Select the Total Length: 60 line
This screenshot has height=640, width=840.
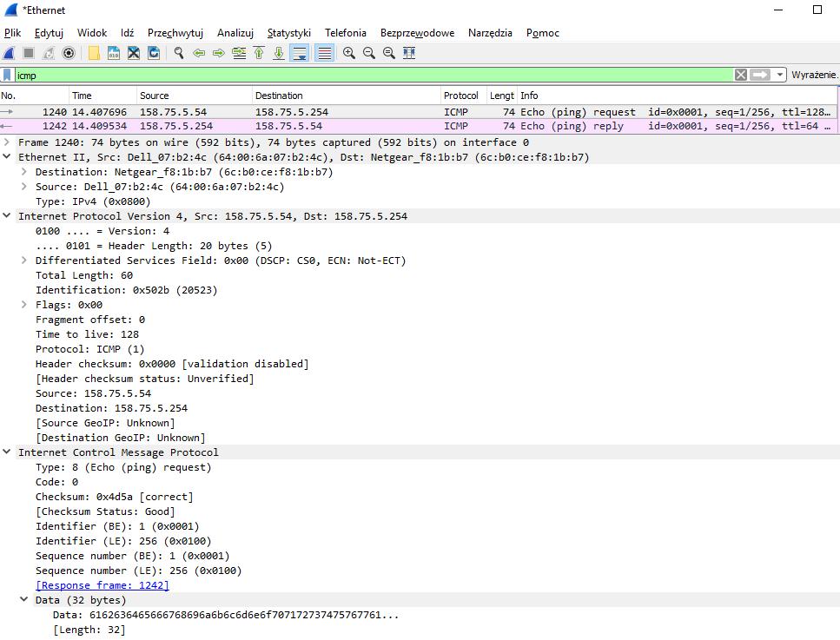84,275
